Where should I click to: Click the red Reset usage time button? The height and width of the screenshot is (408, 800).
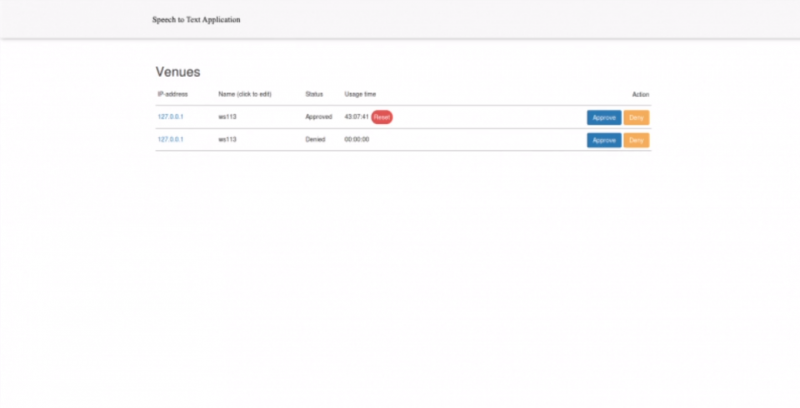point(382,117)
